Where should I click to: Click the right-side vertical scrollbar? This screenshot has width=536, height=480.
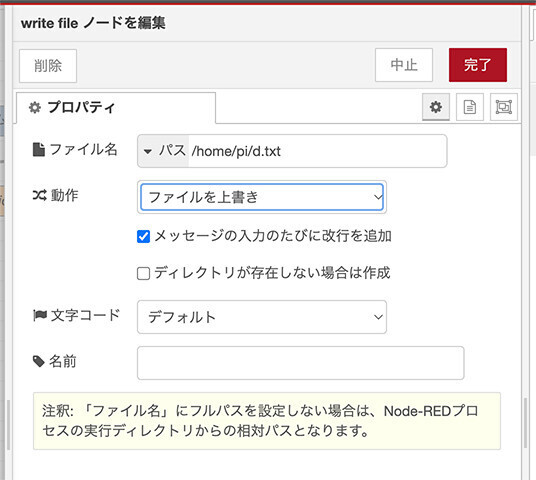(526, 423)
